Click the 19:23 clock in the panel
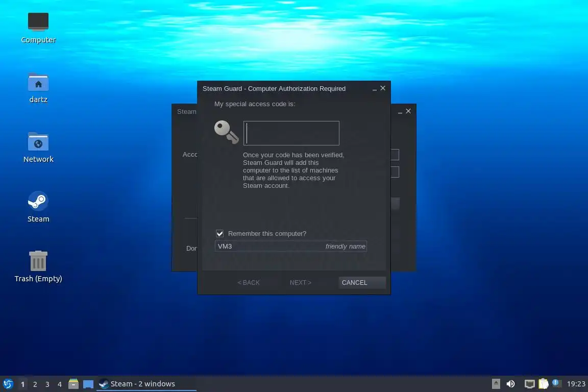Image resolution: width=588 pixels, height=392 pixels. (576, 384)
